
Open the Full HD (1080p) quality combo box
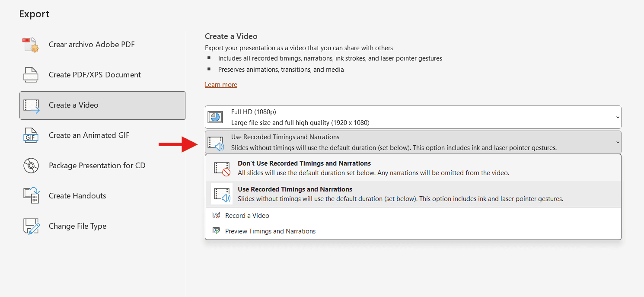point(413,117)
